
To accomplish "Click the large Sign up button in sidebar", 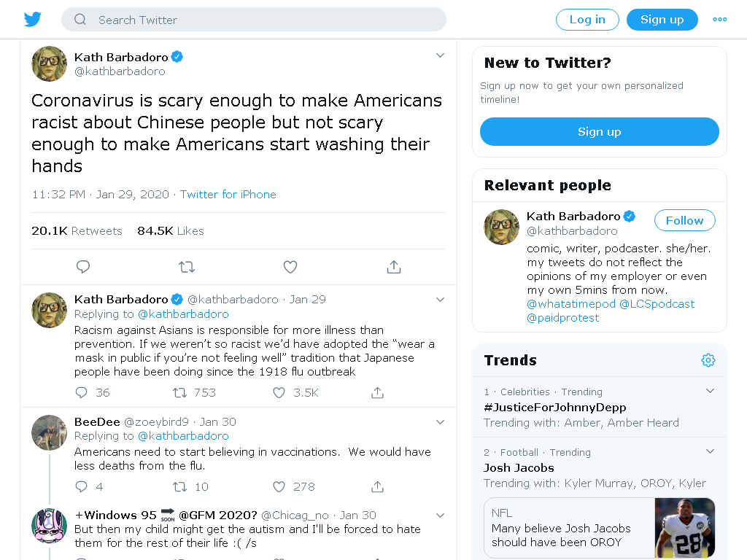I will point(600,131).
